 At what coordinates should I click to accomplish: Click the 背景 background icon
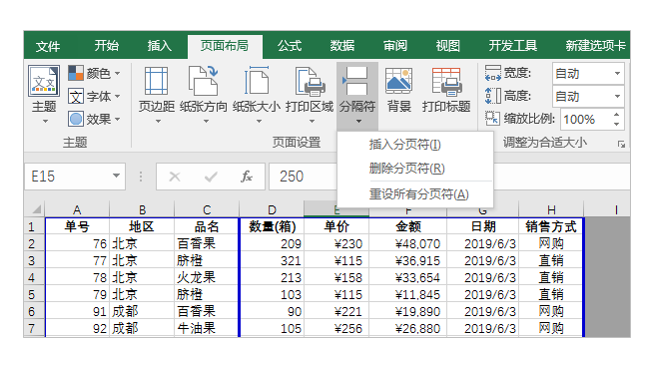coord(398,81)
